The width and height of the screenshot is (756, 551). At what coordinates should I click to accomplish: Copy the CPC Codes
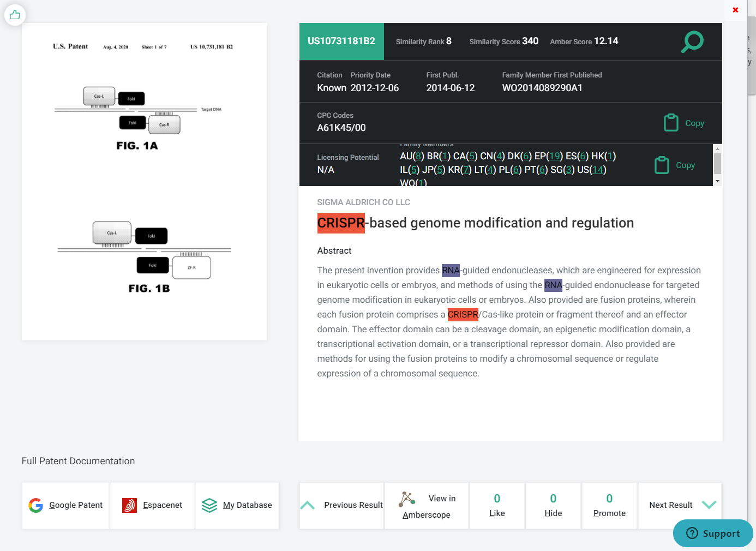(694, 123)
